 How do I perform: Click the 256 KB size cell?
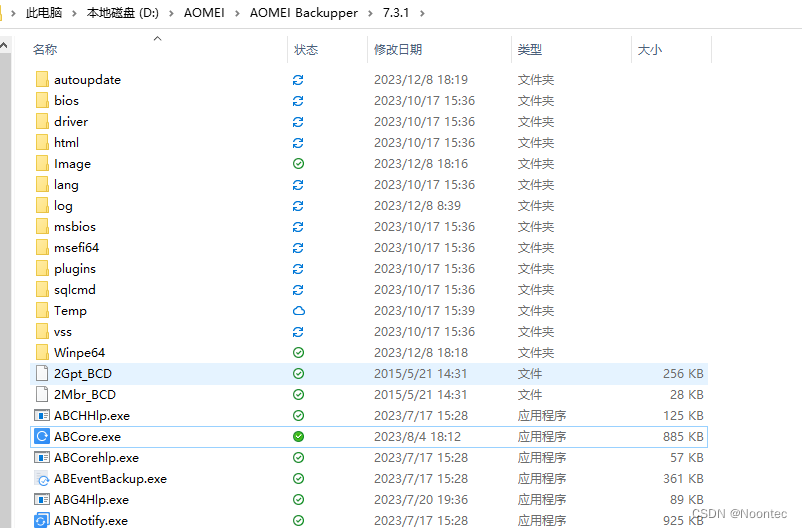pos(683,373)
